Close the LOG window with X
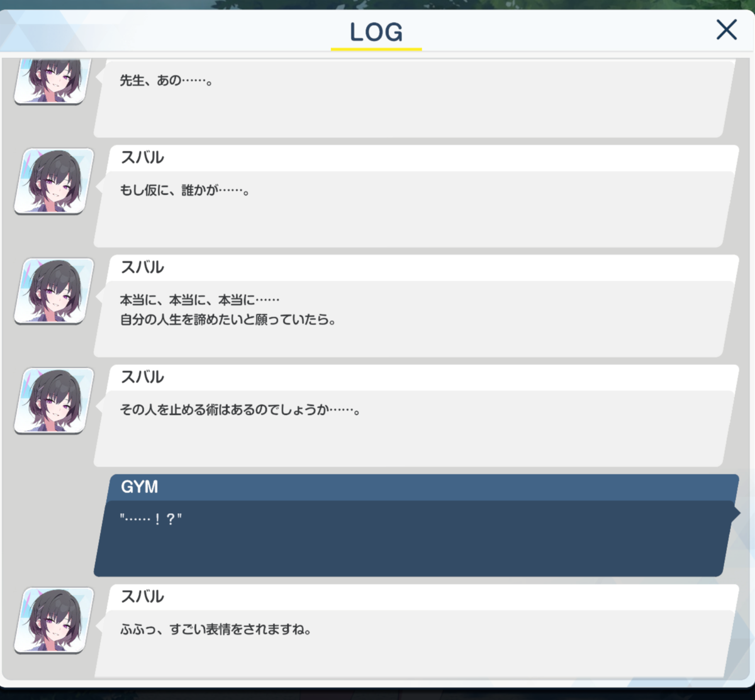The height and width of the screenshot is (700, 755). (726, 30)
